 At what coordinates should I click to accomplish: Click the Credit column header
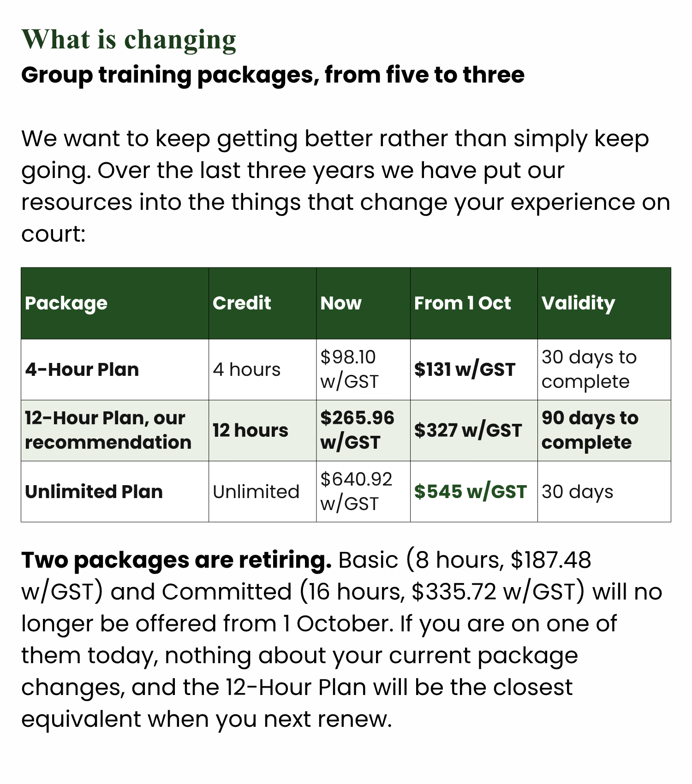pyautogui.click(x=242, y=303)
